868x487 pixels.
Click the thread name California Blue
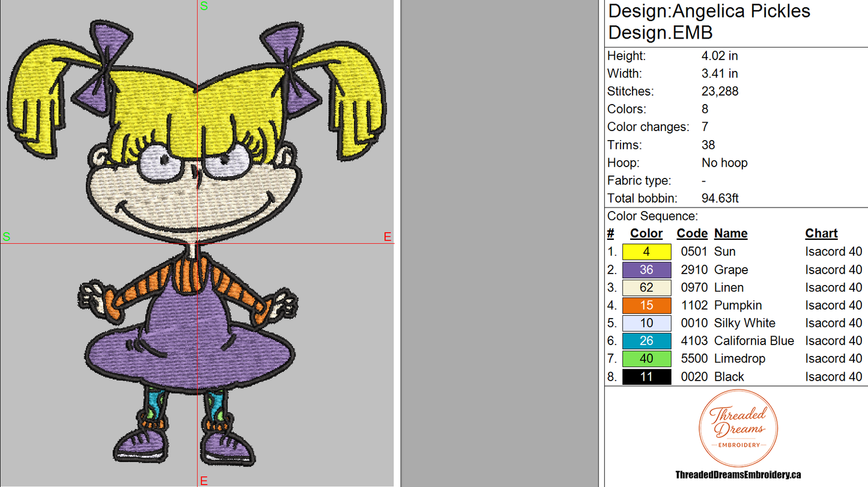pyautogui.click(x=754, y=341)
